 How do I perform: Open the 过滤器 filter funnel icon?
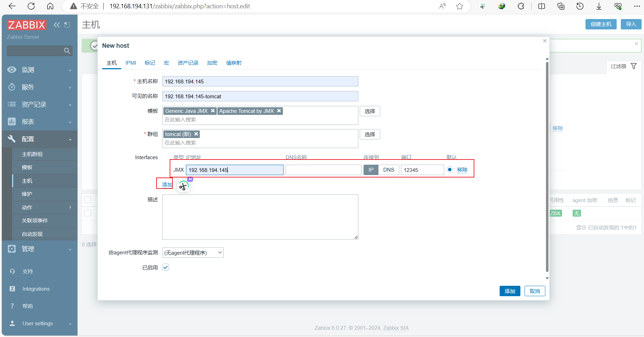coord(634,66)
